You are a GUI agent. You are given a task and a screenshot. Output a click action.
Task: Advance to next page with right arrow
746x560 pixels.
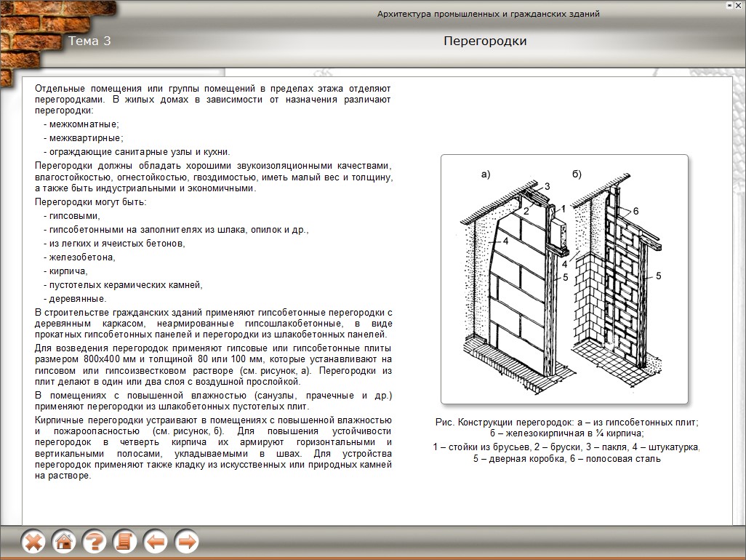pos(186,541)
